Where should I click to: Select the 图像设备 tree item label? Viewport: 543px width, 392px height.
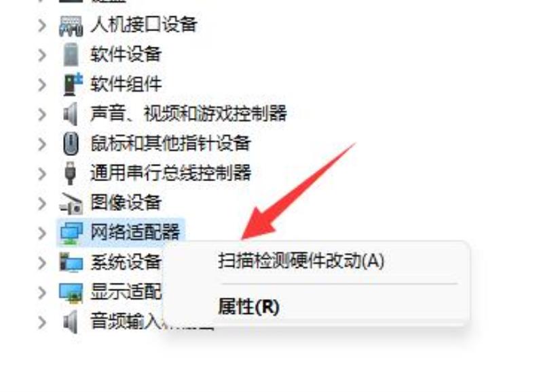pyautogui.click(x=126, y=202)
